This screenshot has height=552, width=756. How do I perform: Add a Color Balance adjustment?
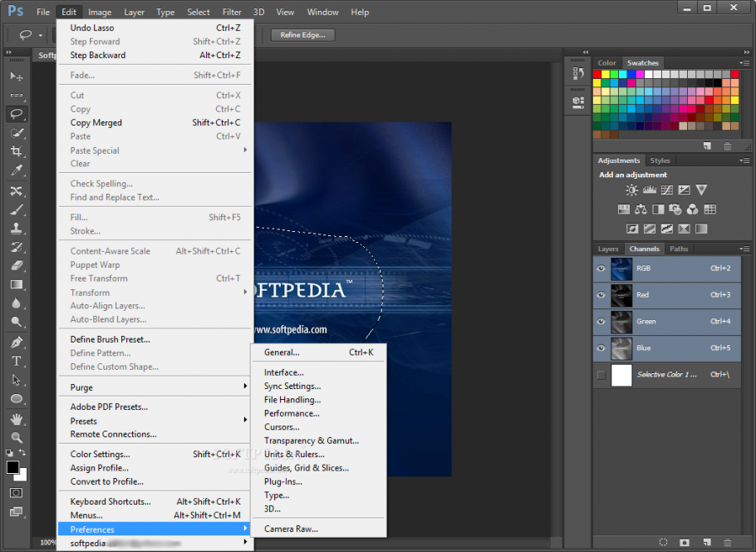(x=641, y=209)
